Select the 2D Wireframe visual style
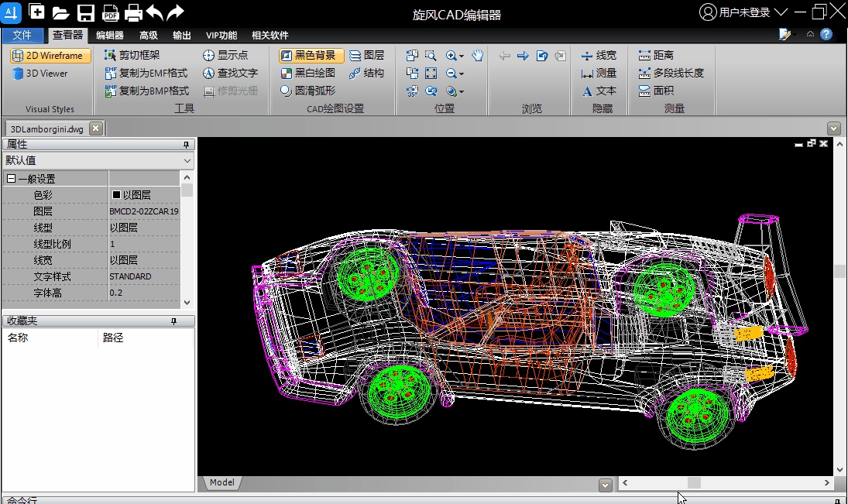Viewport: 848px width, 504px height. 49,56
